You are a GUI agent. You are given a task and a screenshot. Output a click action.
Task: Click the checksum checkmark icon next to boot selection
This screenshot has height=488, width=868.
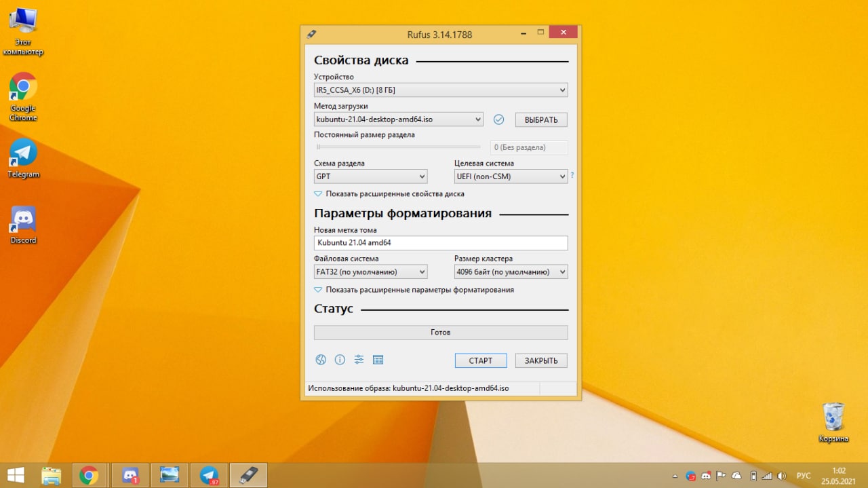[498, 119]
